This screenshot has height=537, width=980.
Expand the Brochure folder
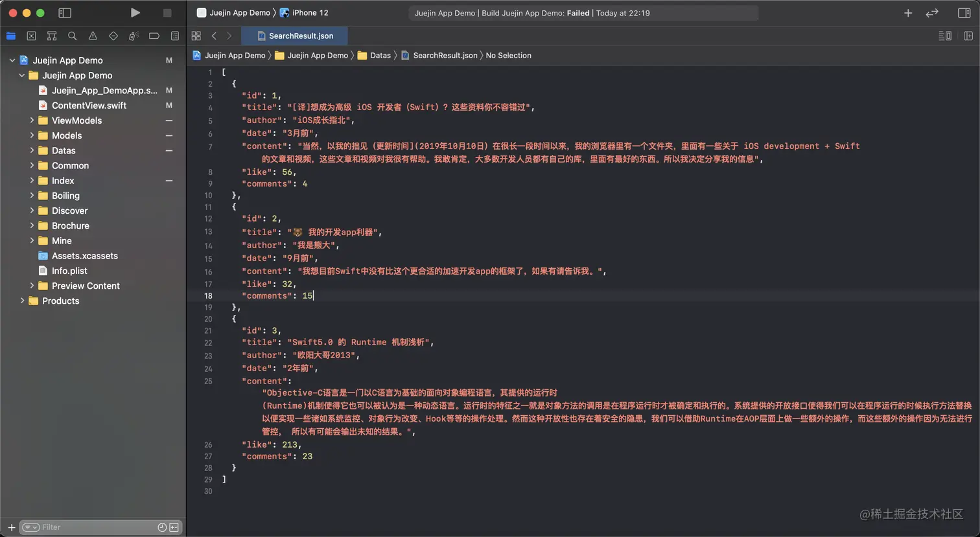click(x=32, y=225)
